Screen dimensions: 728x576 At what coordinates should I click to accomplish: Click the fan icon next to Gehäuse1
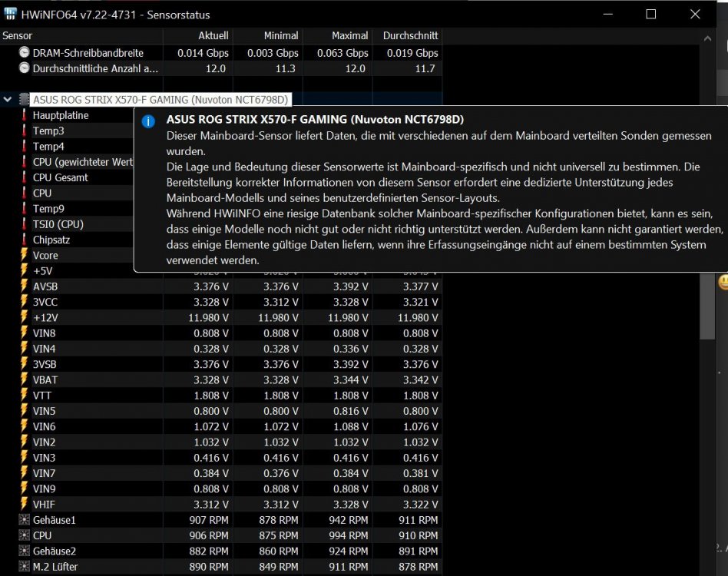pos(24,520)
